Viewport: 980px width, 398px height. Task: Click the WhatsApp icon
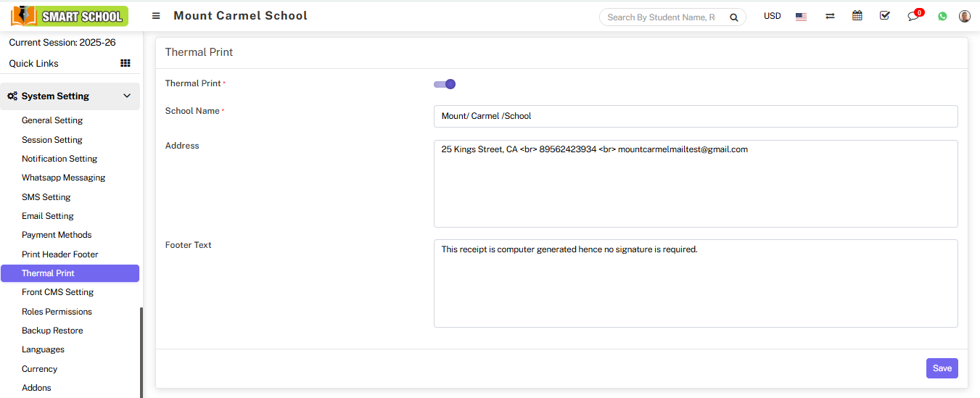tap(942, 16)
